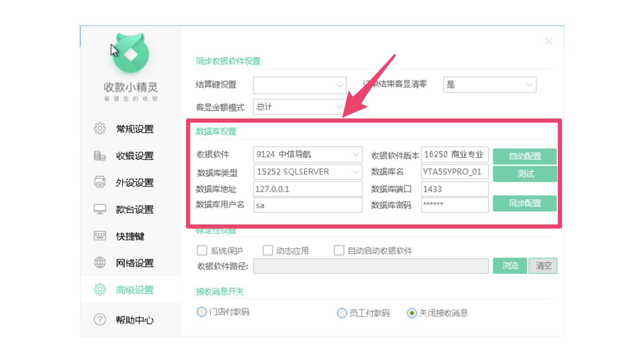644x362 pixels.
Task: Click the 数据库设置 section heading
Action: coord(216,131)
